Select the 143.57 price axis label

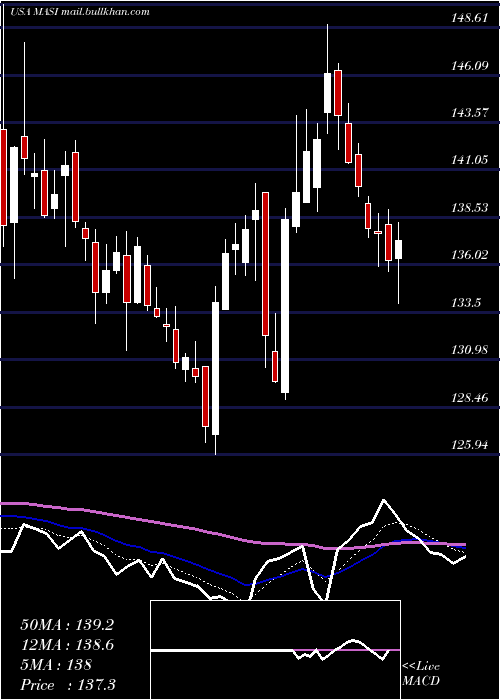pos(470,113)
